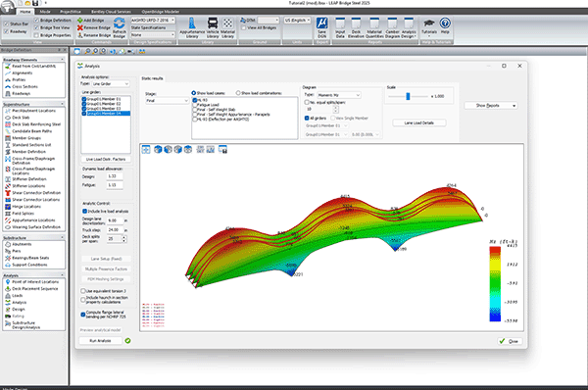Open the Tutorials menu icon

click(429, 24)
